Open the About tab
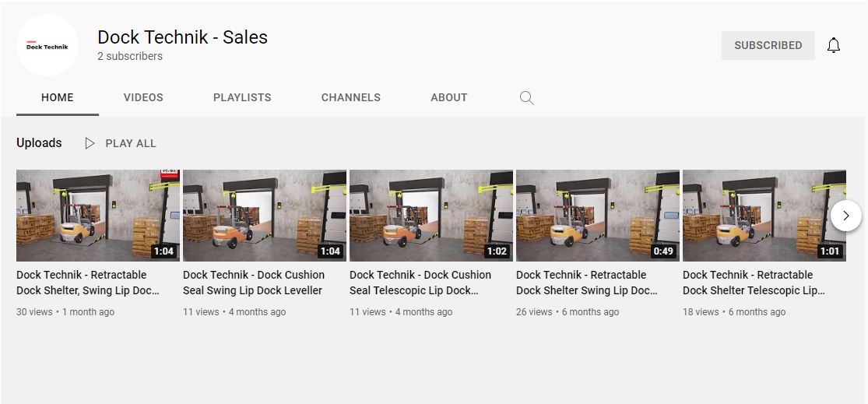The height and width of the screenshot is (404, 868). point(449,98)
